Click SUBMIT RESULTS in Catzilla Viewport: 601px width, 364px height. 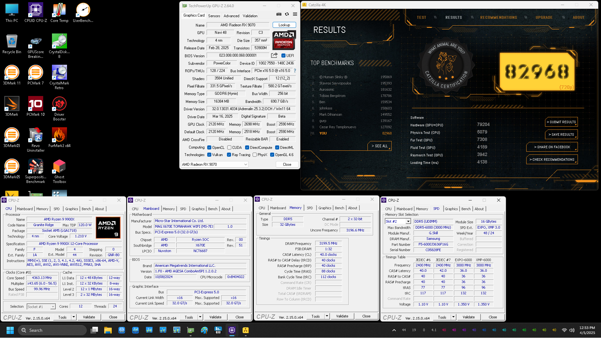click(x=561, y=122)
